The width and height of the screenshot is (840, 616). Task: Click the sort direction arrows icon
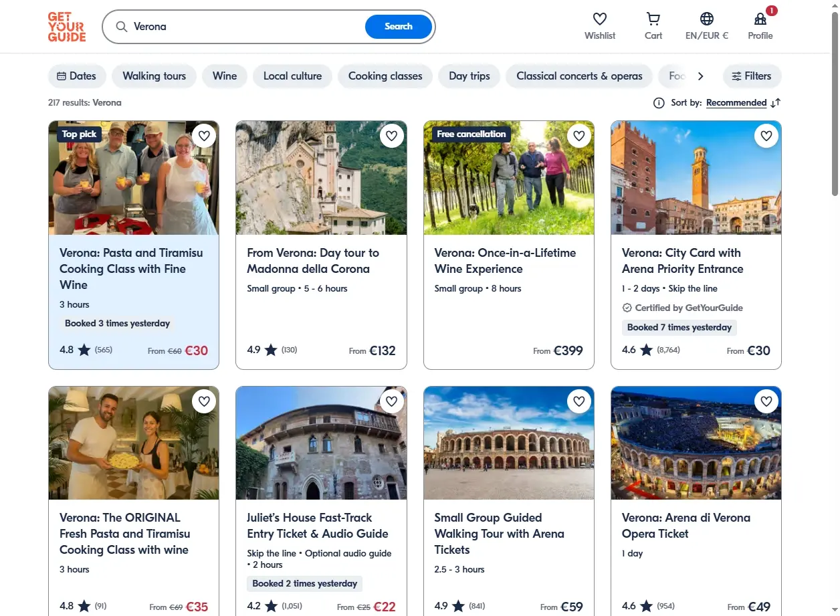(775, 103)
